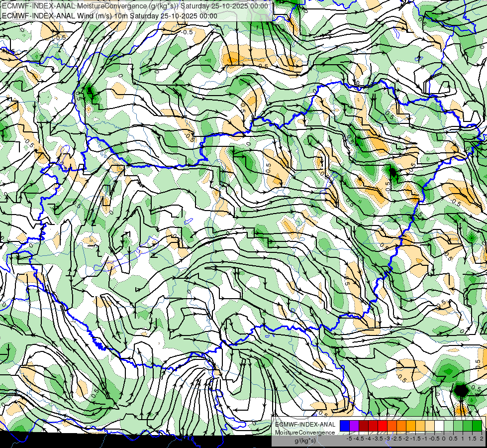Click the lightest green legend swatch
This screenshot has height=448, width=487.
[449, 426]
